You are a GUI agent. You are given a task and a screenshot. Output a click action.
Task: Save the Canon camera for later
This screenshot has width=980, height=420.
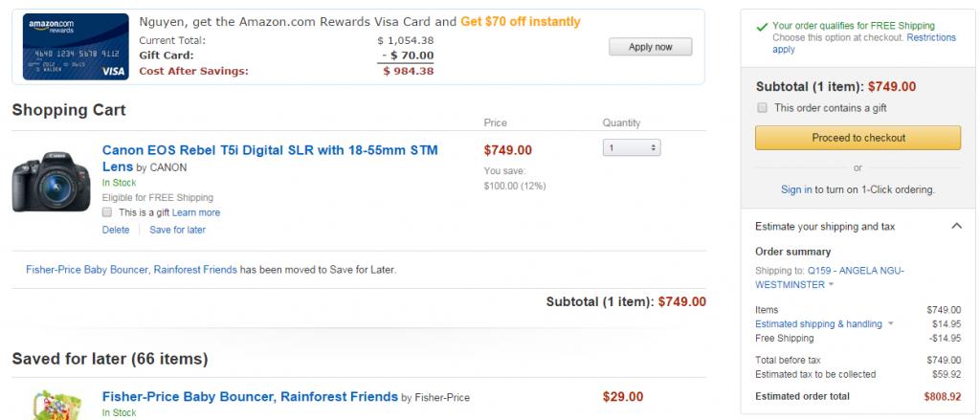(x=177, y=230)
